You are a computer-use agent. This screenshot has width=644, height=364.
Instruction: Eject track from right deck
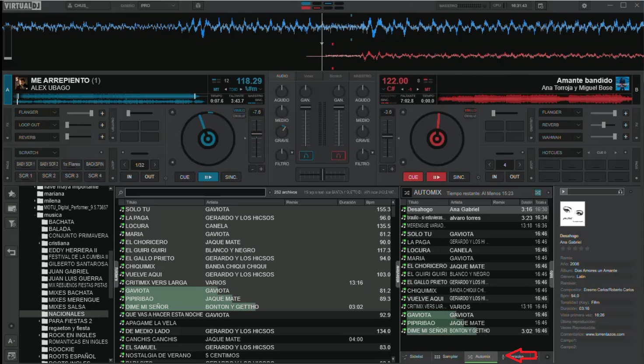click(403, 112)
